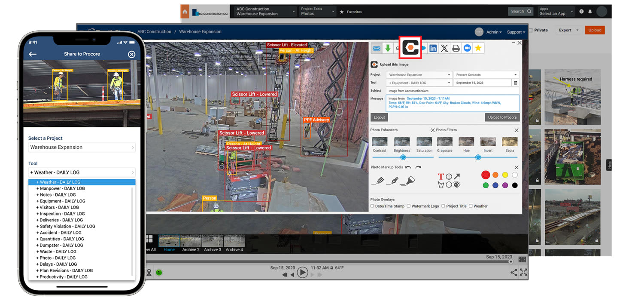This screenshot has height=301, width=644.
Task: Open the Project Tools Photos dropdown
Action: 317,12
